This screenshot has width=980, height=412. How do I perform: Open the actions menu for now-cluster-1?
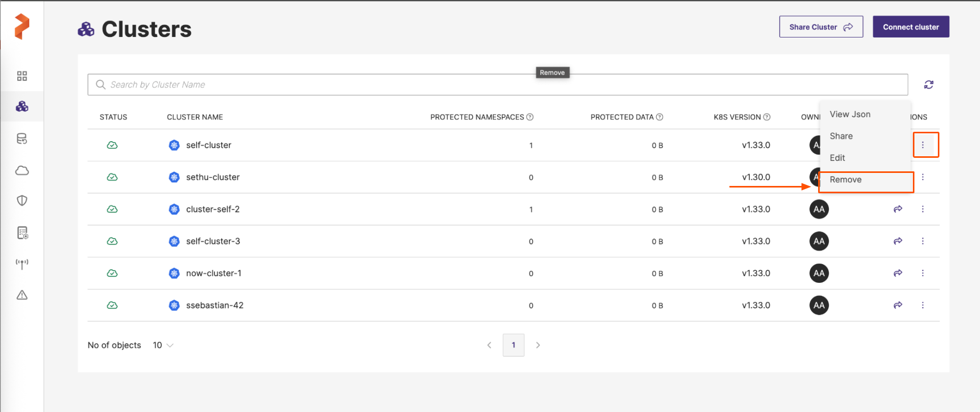click(x=923, y=273)
